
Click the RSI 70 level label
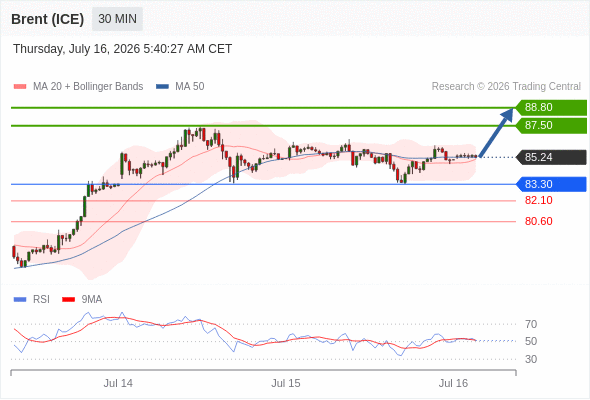[x=531, y=324]
